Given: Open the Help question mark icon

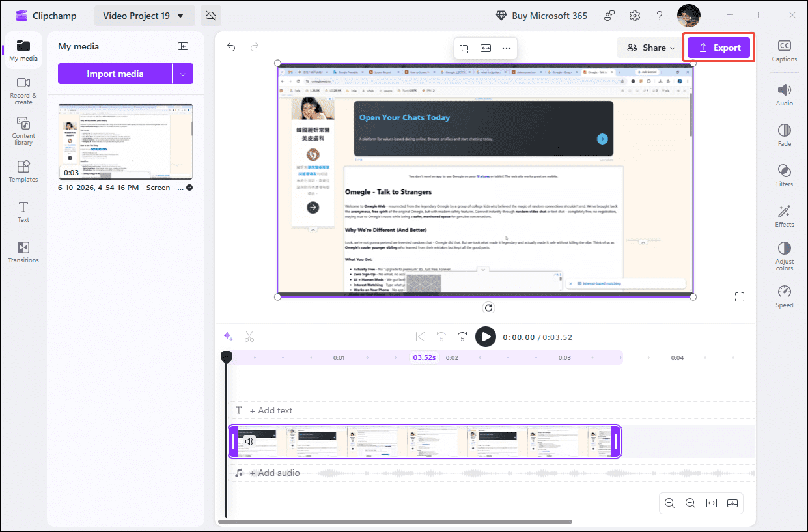Looking at the screenshot, I should (x=660, y=16).
